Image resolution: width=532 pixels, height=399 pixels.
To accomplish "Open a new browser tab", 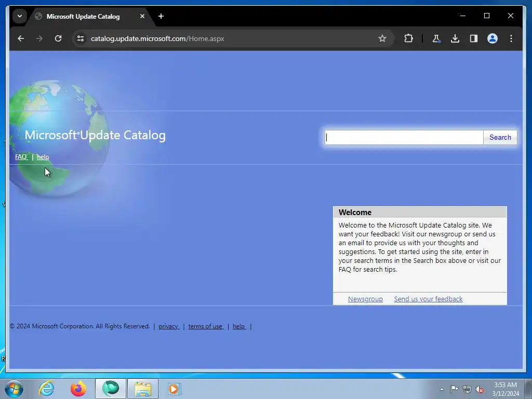I will (161, 16).
